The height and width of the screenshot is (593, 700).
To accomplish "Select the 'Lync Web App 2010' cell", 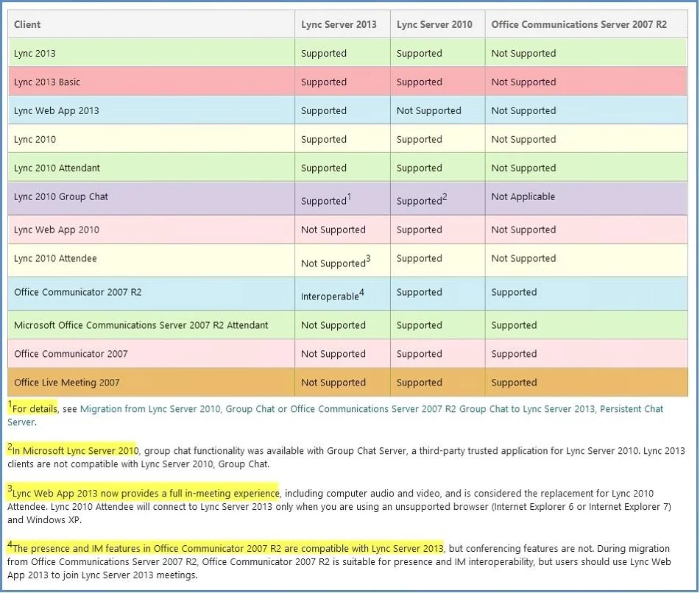I will (151, 230).
